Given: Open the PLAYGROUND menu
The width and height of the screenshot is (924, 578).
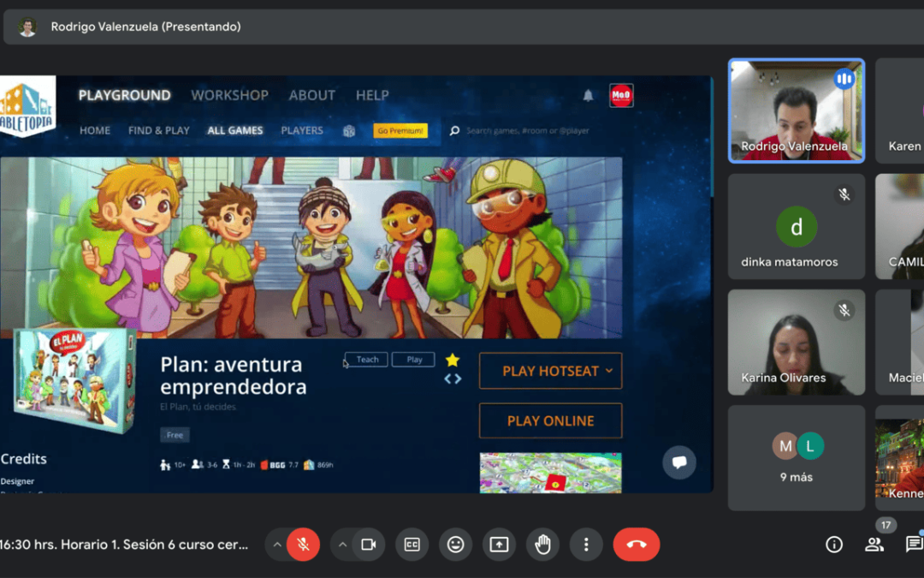Looking at the screenshot, I should point(124,95).
